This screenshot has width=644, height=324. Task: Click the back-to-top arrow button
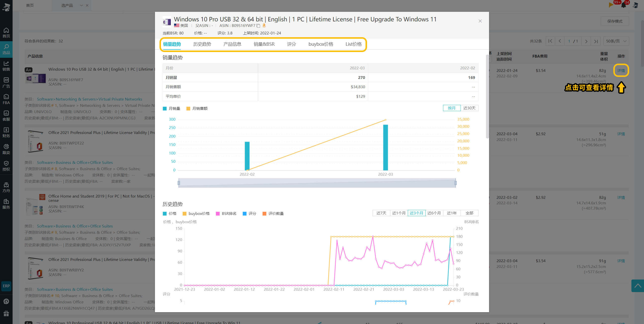638,286
